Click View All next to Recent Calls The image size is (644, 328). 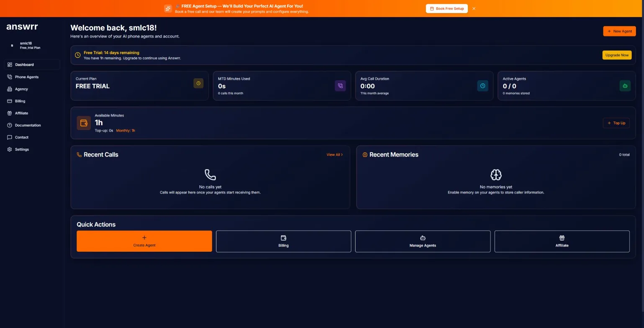click(334, 154)
